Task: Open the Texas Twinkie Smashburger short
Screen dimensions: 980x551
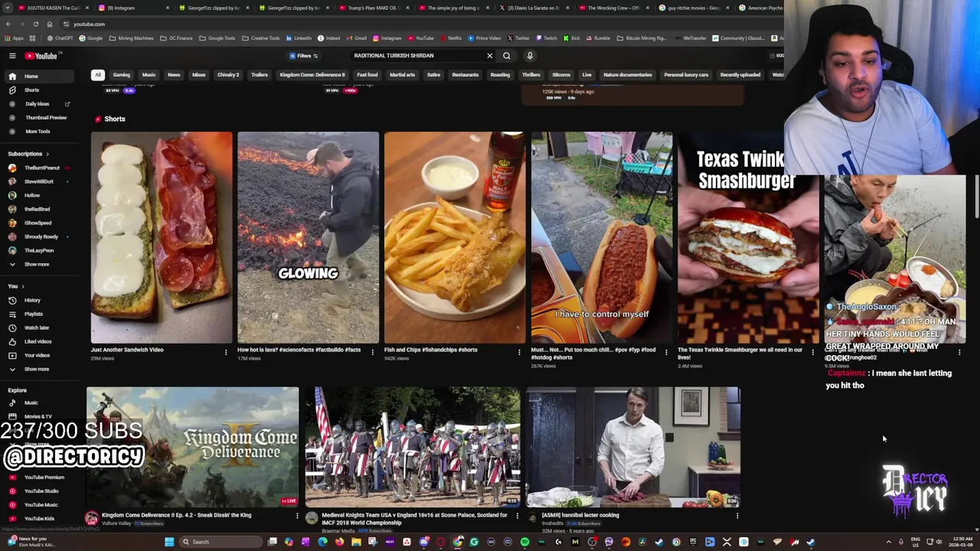Action: coord(748,237)
